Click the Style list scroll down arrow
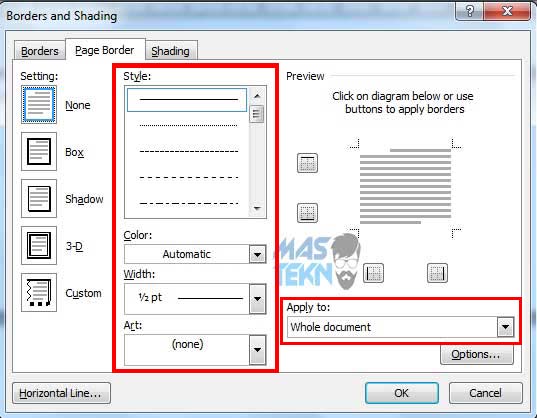The image size is (537, 418). click(x=257, y=208)
